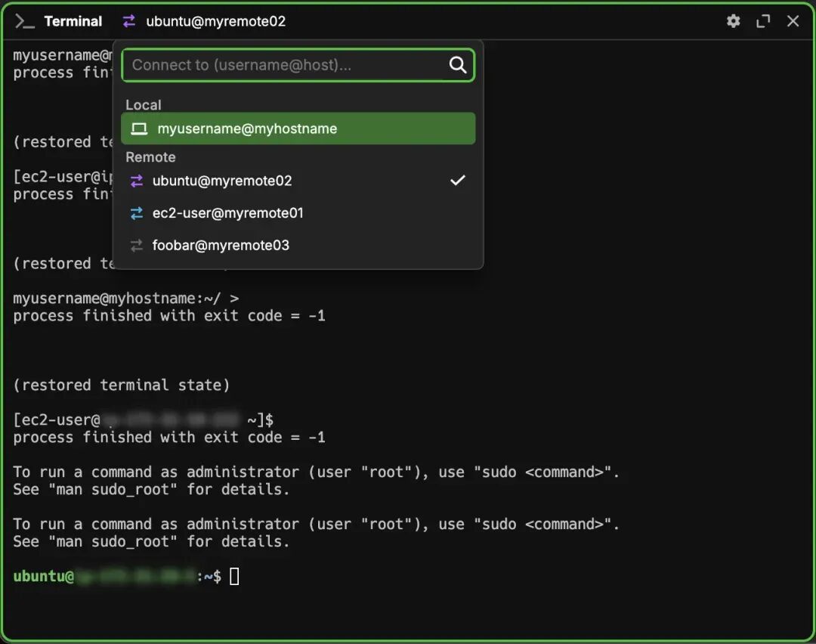Click the laptop icon beside myusername@myhostname
Image resolution: width=816 pixels, height=644 pixels.
point(139,128)
